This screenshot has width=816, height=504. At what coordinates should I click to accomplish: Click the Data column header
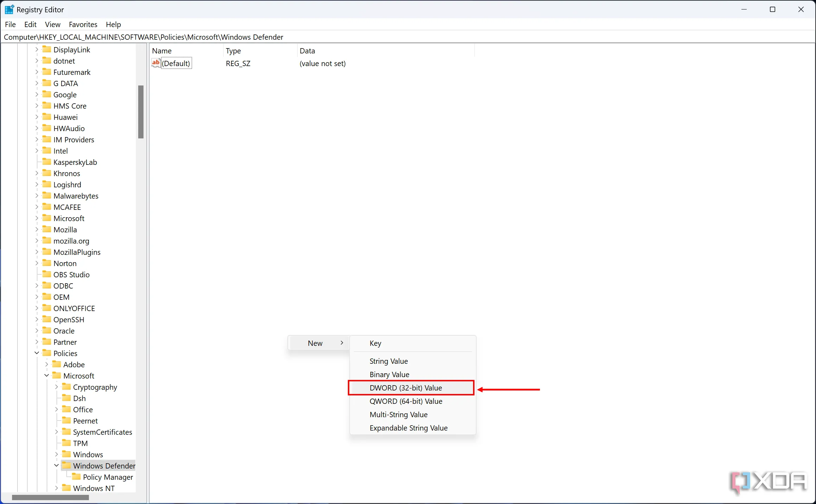(x=386, y=51)
